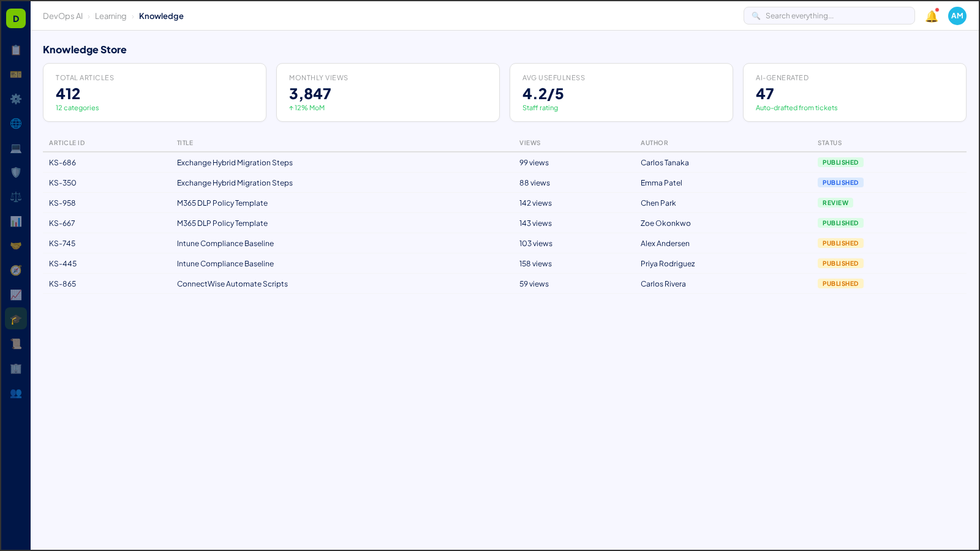Image resolution: width=980 pixels, height=551 pixels.
Task: Open the Settings gear icon in the sidebar
Action: [16, 99]
